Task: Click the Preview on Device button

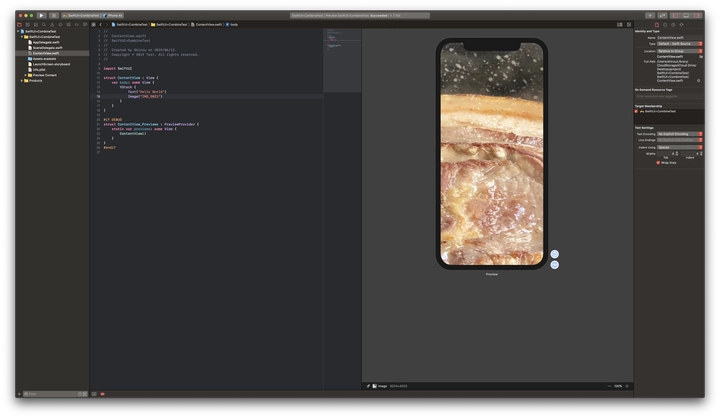Action: tap(554, 265)
